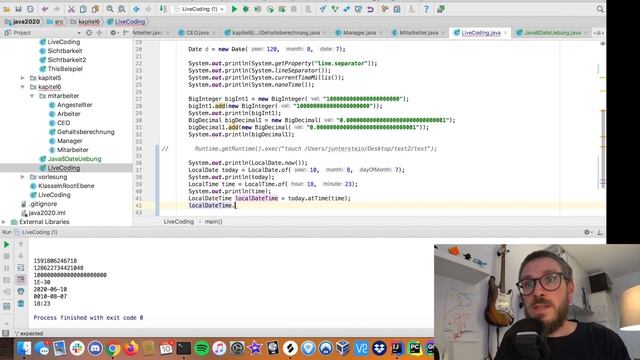
Task: Click the editor vertical scrollbar
Action: coord(602,149)
